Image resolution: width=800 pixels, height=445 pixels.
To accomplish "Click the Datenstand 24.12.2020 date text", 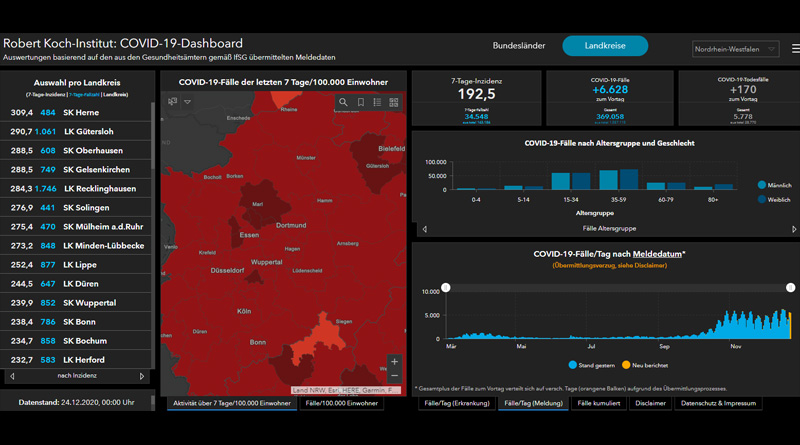I will pos(77,402).
